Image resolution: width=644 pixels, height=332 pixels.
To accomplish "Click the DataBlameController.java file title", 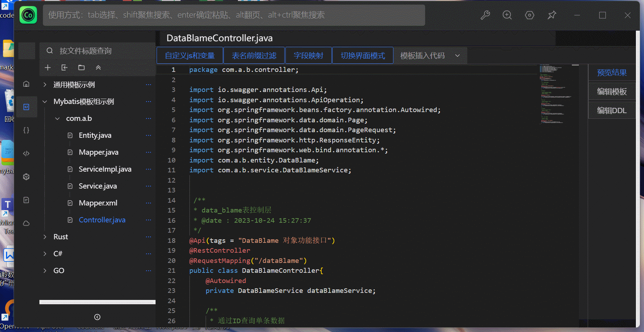I will pyautogui.click(x=220, y=38).
